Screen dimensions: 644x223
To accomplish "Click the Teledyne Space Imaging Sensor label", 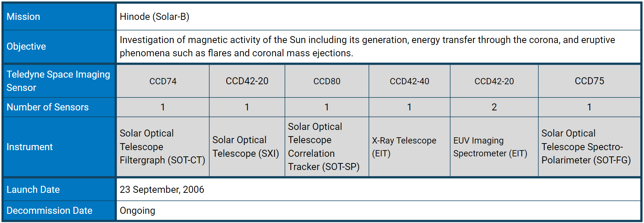I will click(58, 81).
